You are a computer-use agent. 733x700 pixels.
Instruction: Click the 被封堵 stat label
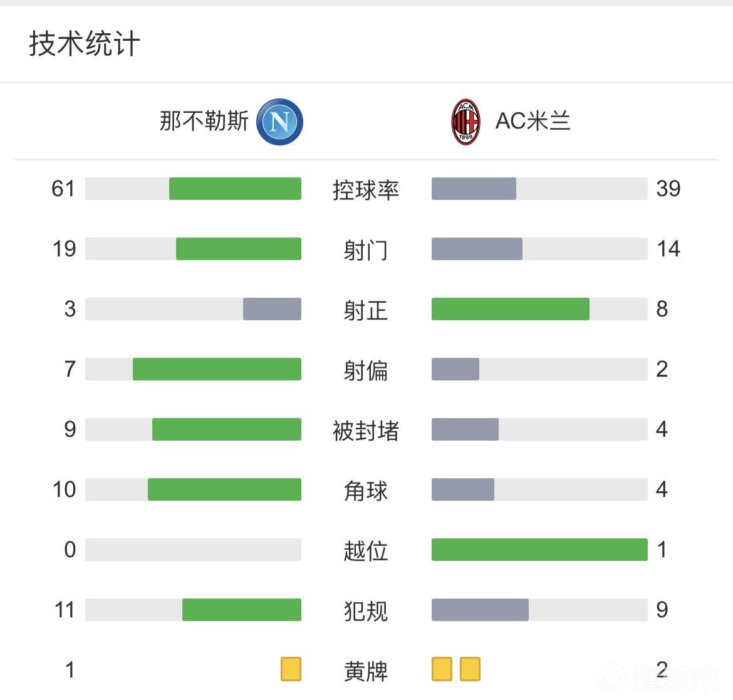point(366,431)
